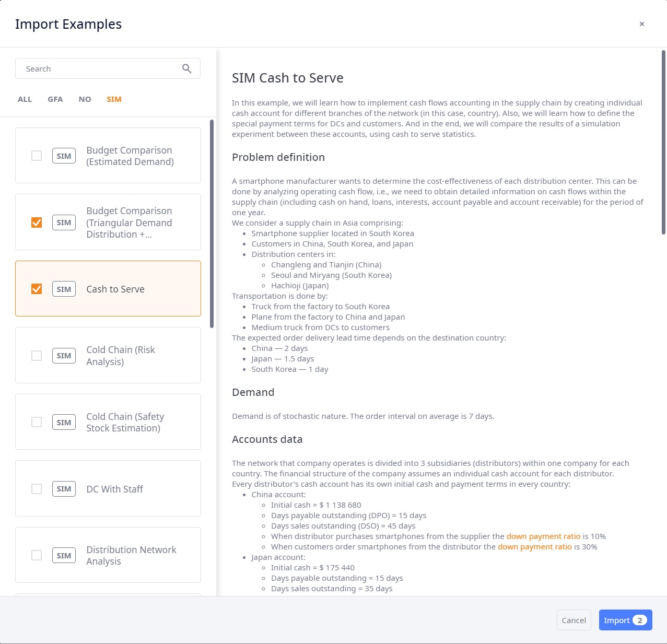667x644 pixels.
Task: Select the SIM filter tab
Action: pos(114,99)
